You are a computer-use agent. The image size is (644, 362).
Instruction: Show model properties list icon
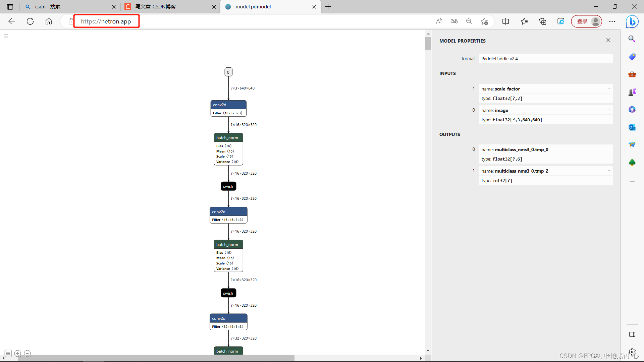pyautogui.click(x=8, y=353)
